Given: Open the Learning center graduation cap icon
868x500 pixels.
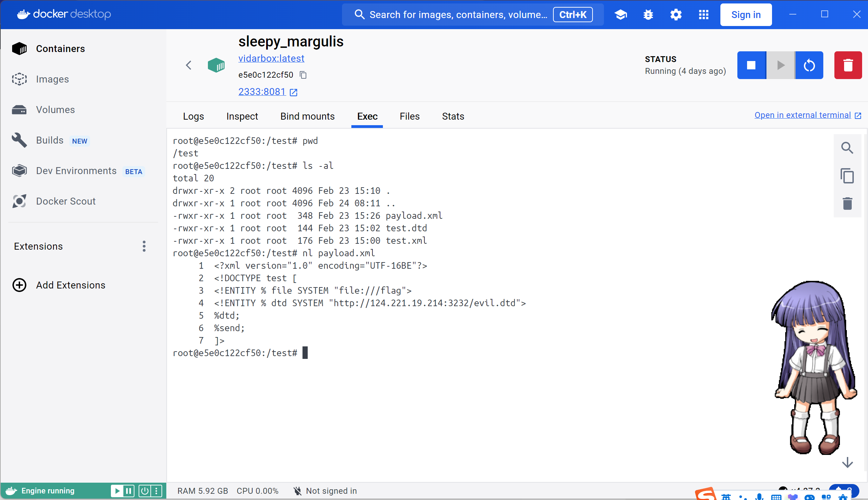Looking at the screenshot, I should pos(621,15).
